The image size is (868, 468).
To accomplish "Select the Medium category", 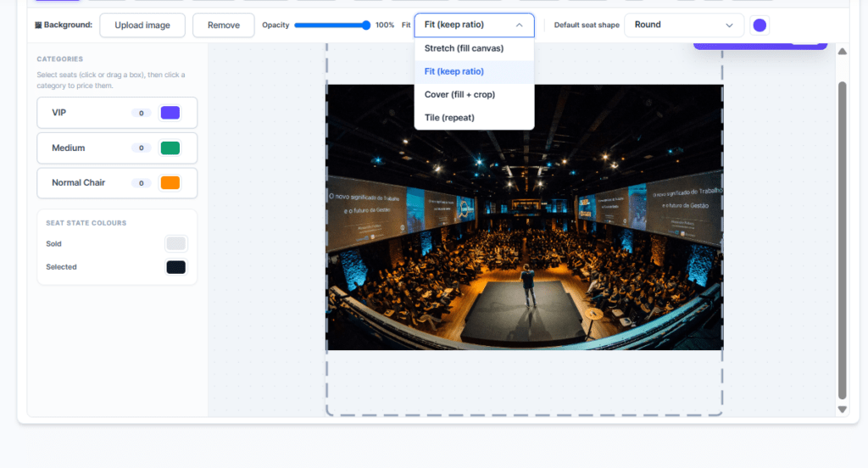I will (x=117, y=148).
